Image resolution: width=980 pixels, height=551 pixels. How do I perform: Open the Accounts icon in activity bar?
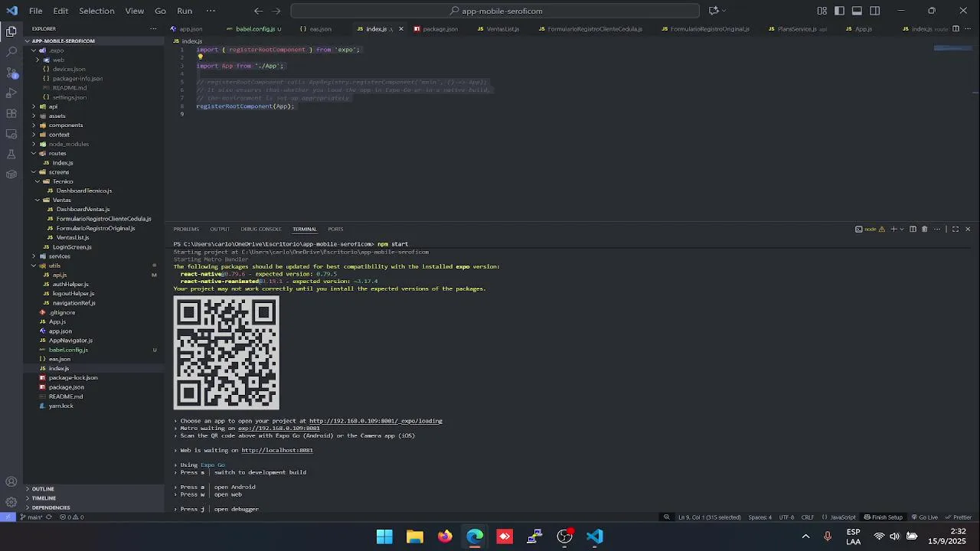click(11, 482)
